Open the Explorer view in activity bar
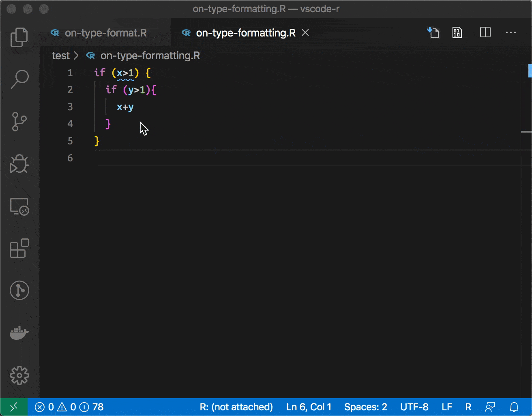This screenshot has height=416, width=532. click(19, 37)
